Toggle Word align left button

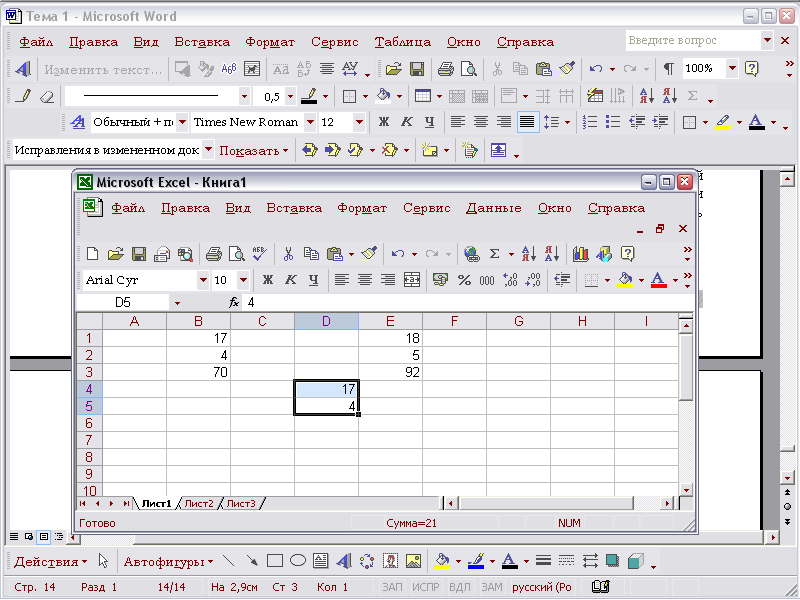[458, 121]
